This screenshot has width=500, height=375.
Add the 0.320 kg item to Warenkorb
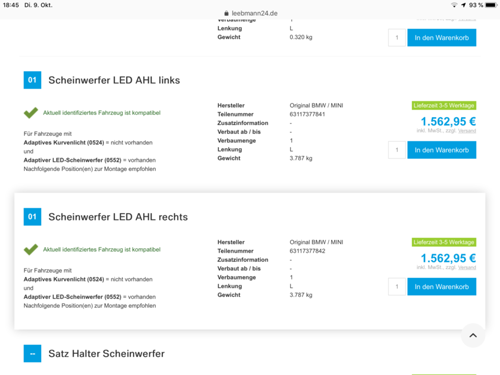(x=442, y=38)
